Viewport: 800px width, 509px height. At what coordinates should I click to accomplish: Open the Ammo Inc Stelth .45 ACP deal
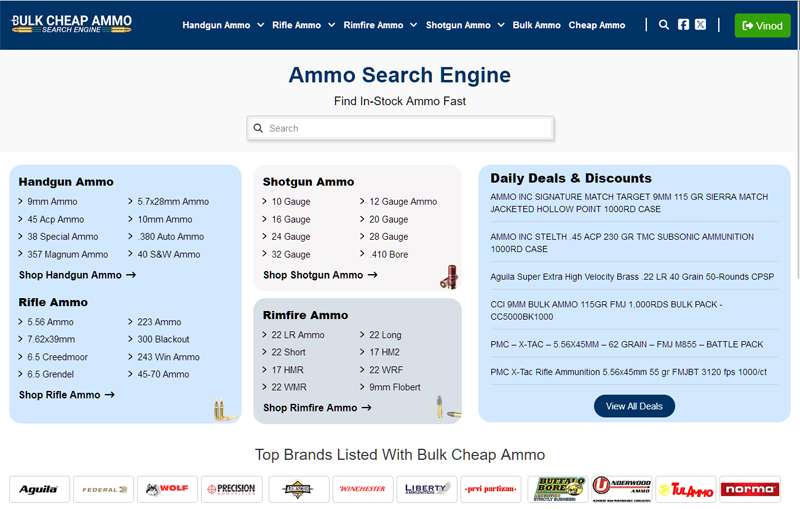[x=622, y=243]
